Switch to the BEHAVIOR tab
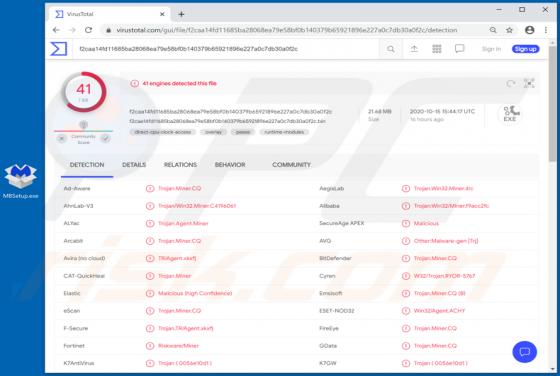 tap(230, 165)
